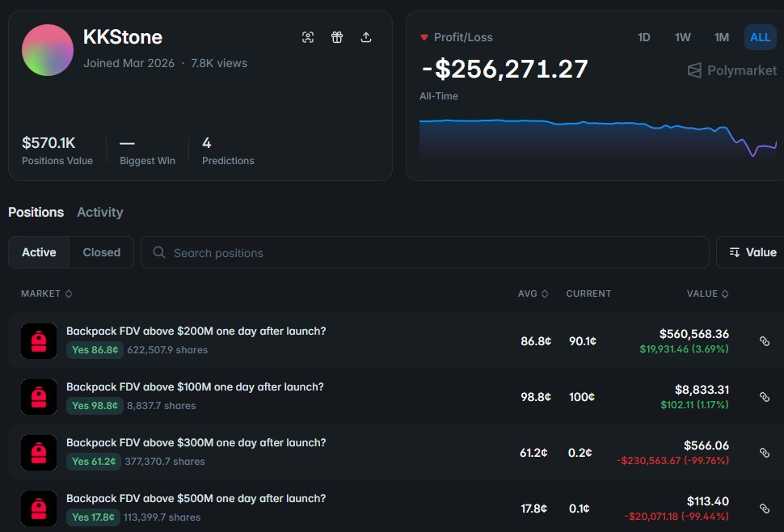Copy link icon for $300M market row
784x532 pixels.
pos(765,453)
